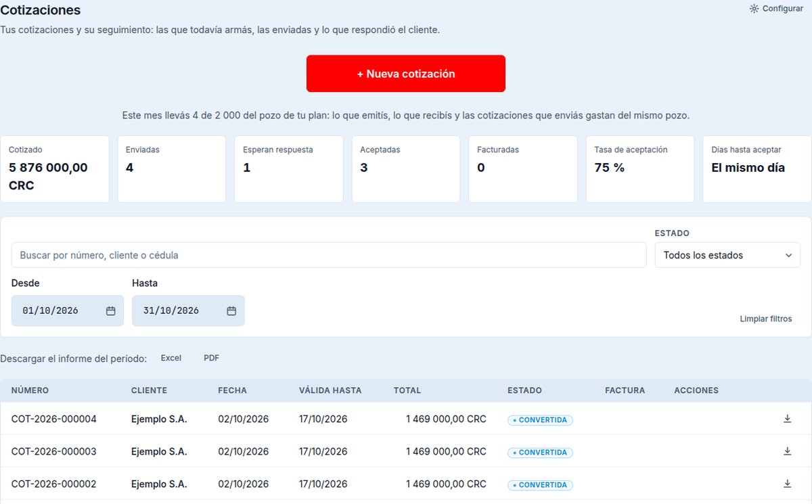Click the NÚMERO column header
The height and width of the screenshot is (504, 812).
[30, 390]
